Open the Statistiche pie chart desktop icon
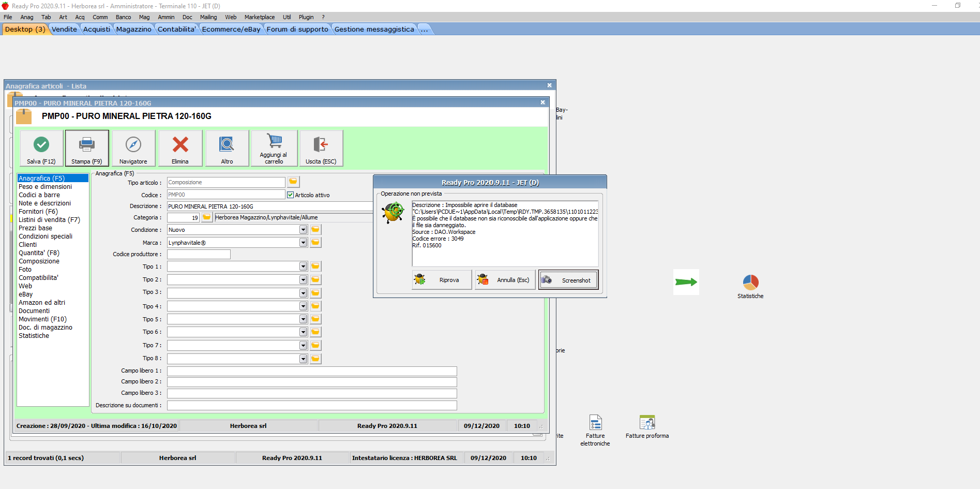The height and width of the screenshot is (489, 980). point(750,283)
